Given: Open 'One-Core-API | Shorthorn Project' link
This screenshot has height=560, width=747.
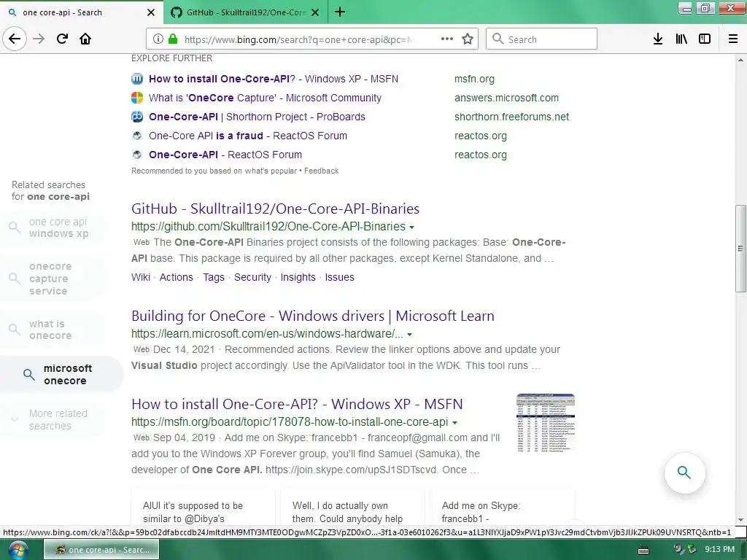Looking at the screenshot, I should [257, 117].
